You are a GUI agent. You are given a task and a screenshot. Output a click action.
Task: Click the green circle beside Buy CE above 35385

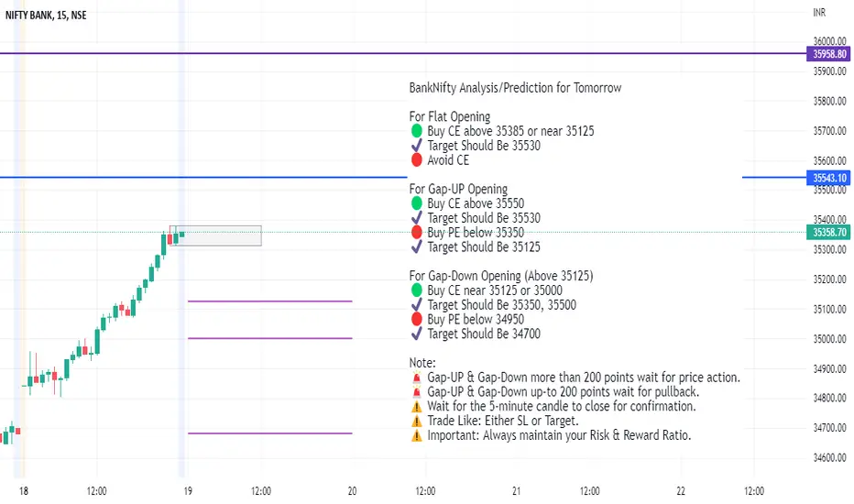click(417, 131)
